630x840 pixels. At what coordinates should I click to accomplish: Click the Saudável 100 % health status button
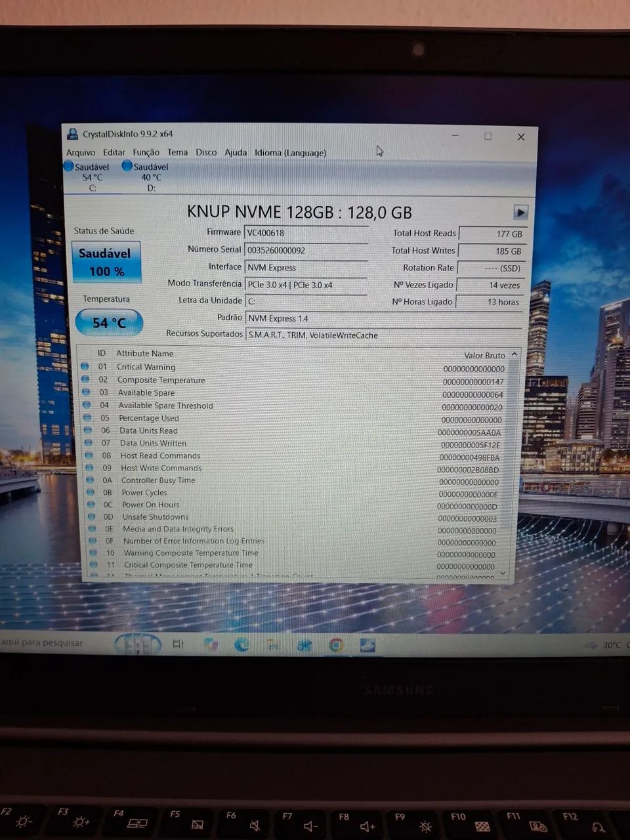[106, 262]
